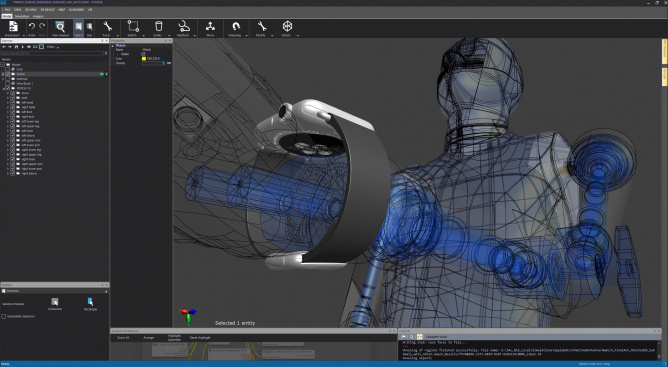Click the blue square icon in the Explorer toolbar
This screenshot has width=668, height=367.
(41, 47)
